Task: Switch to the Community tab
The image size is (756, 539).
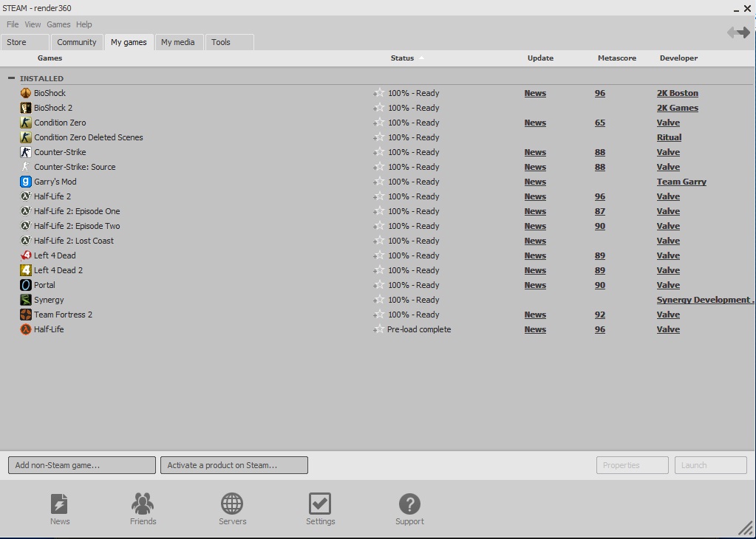Action: click(77, 42)
